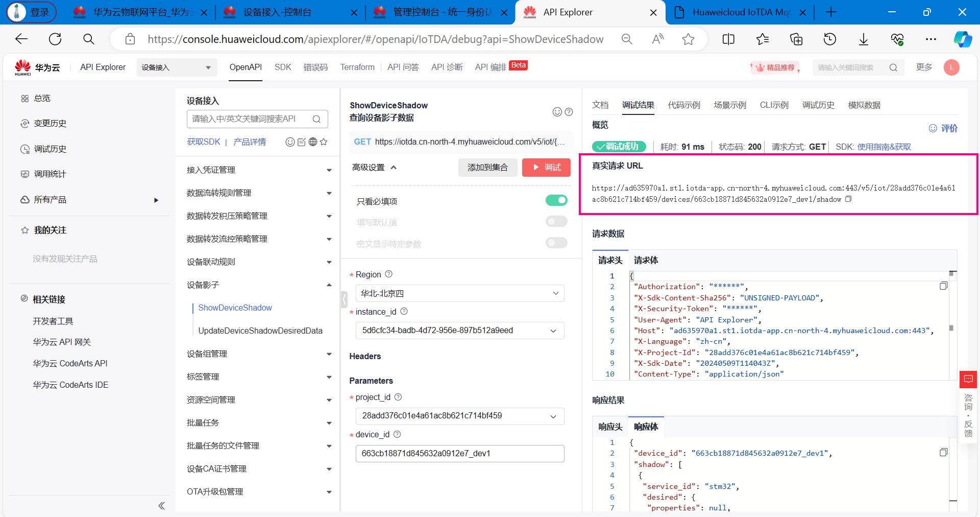Viewport: 980px width, 517px height.
Task: Copy the request header JSON
Action: pyautogui.click(x=943, y=286)
